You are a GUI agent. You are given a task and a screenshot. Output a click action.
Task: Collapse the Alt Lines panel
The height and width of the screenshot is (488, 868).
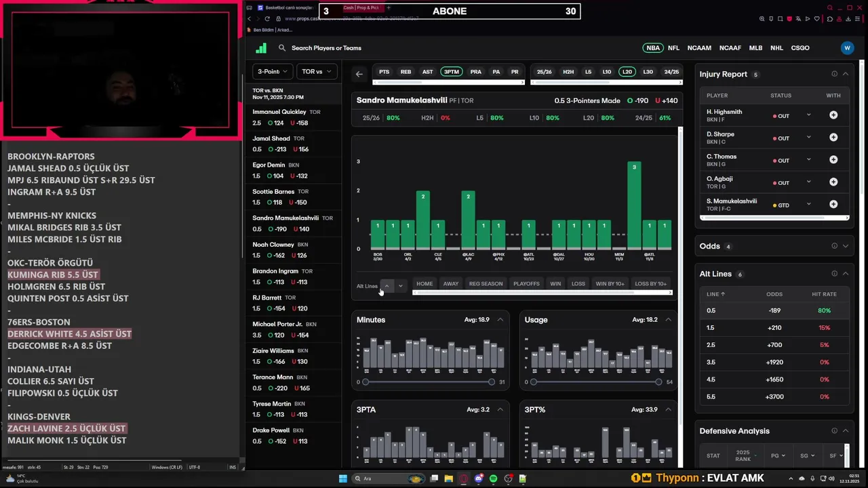(846, 274)
